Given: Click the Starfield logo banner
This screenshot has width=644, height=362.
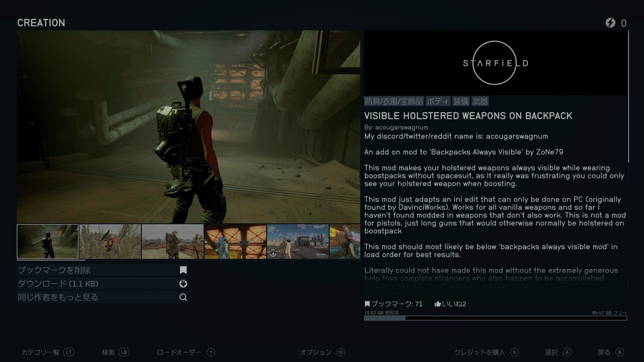Looking at the screenshot, I should pos(496,63).
